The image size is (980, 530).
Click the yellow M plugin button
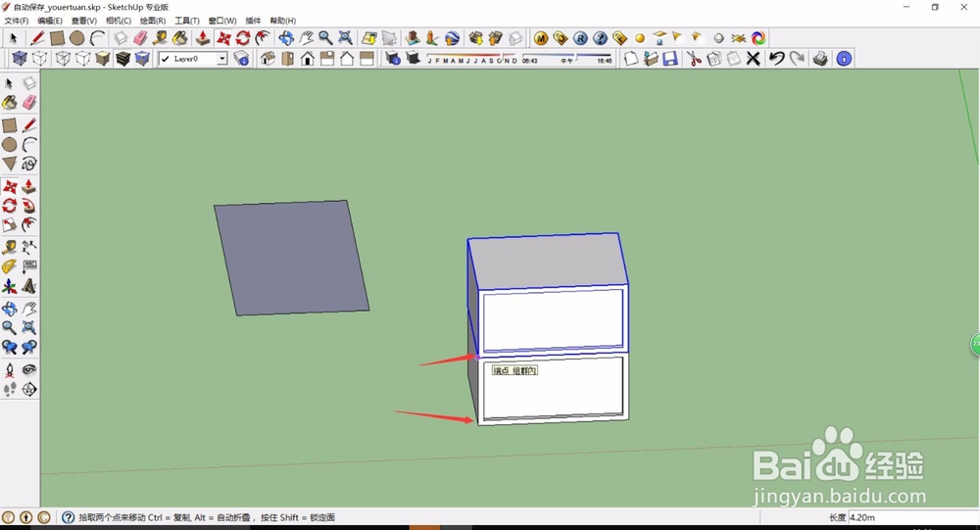click(541, 39)
